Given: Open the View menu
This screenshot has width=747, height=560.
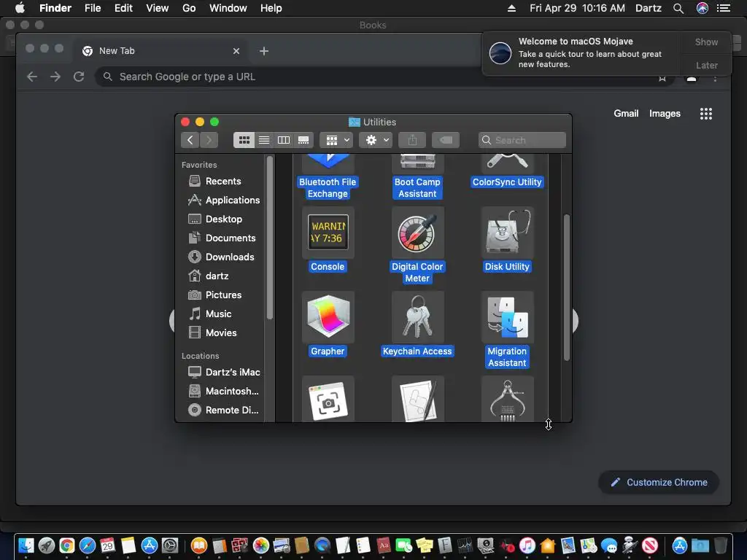Looking at the screenshot, I should click(158, 8).
